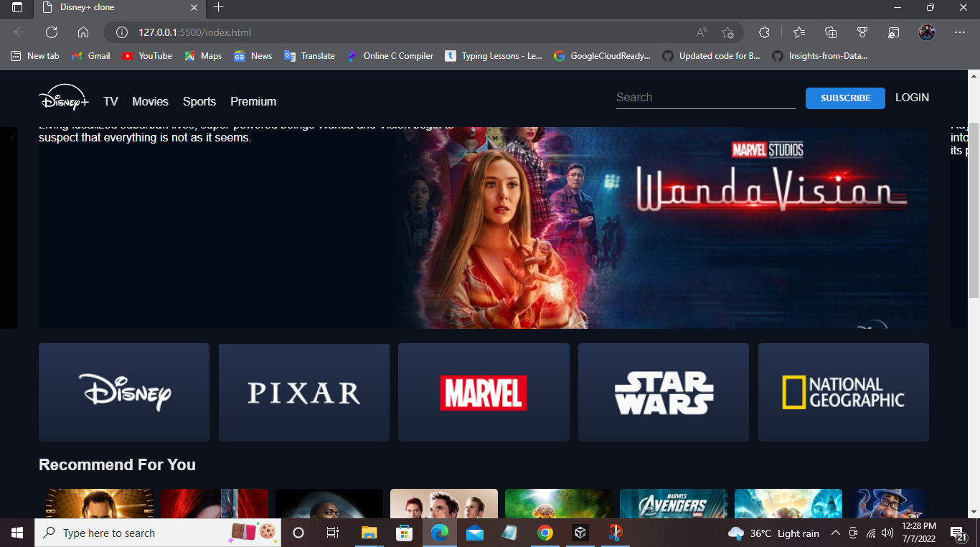Click the browser Home icon
Viewport: 980px width, 547px height.
[83, 32]
